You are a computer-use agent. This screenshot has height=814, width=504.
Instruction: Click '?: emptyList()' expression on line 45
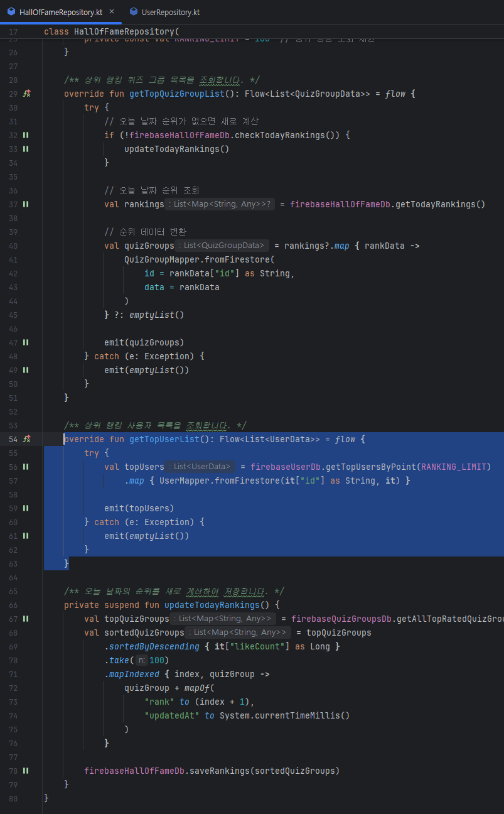[149, 315]
